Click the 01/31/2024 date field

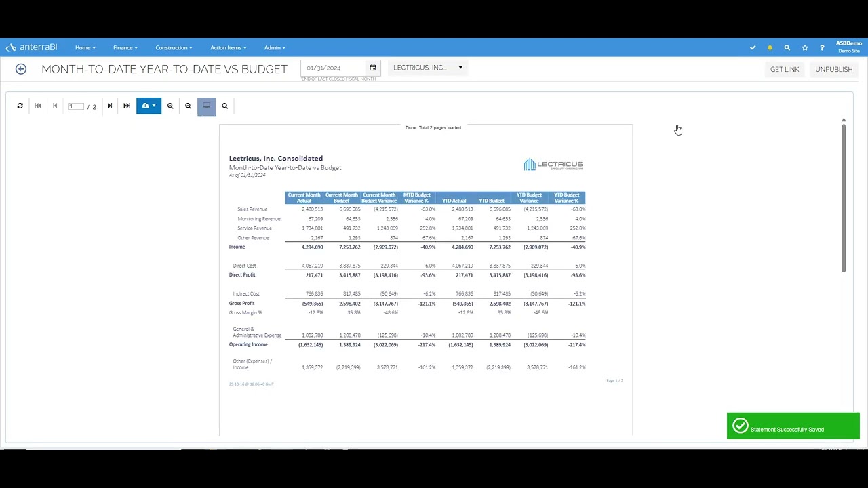point(334,68)
